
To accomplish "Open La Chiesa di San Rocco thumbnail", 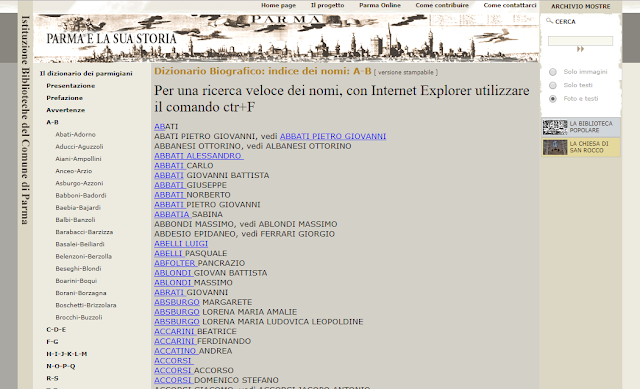I will point(555,147).
